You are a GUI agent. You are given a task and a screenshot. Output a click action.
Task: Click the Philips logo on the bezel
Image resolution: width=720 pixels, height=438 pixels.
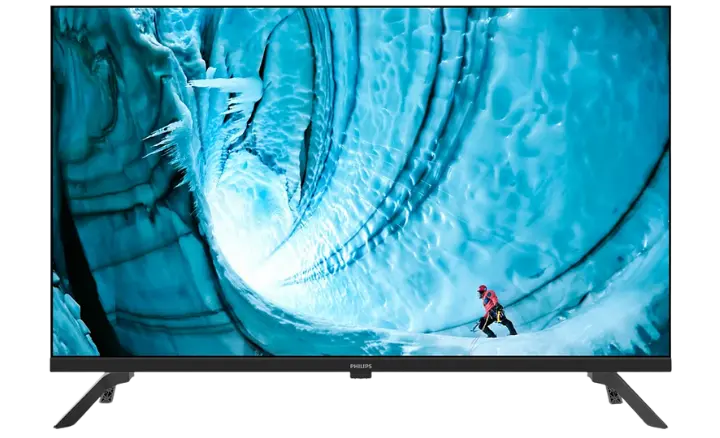click(359, 365)
